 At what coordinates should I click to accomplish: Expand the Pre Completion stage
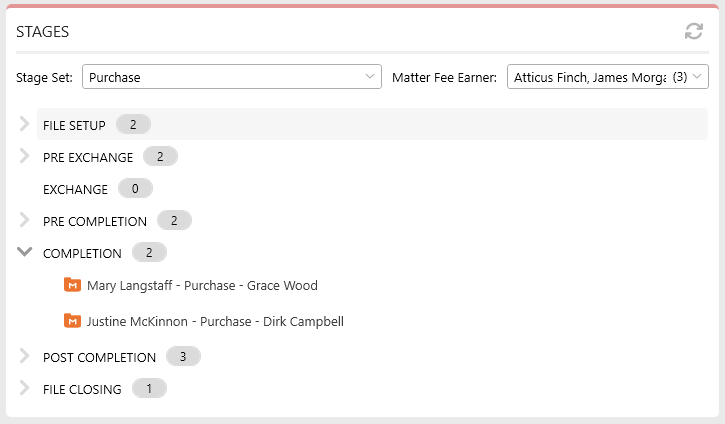pyautogui.click(x=25, y=220)
